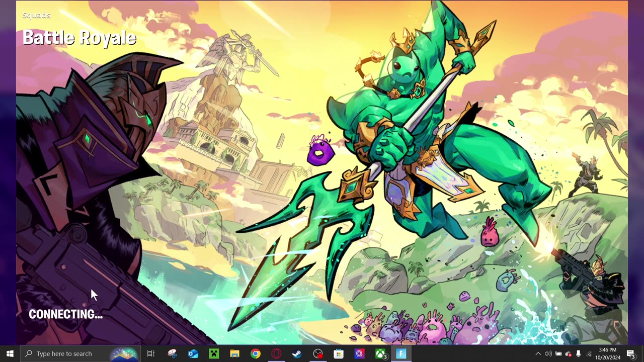
Task: Open the Windows Start menu
Action: point(10,353)
